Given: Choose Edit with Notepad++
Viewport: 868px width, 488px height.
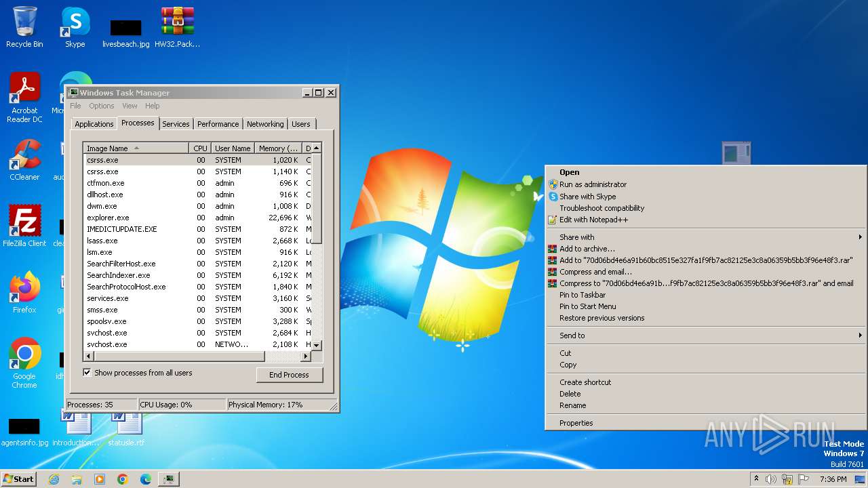Looking at the screenshot, I should pos(706,220).
